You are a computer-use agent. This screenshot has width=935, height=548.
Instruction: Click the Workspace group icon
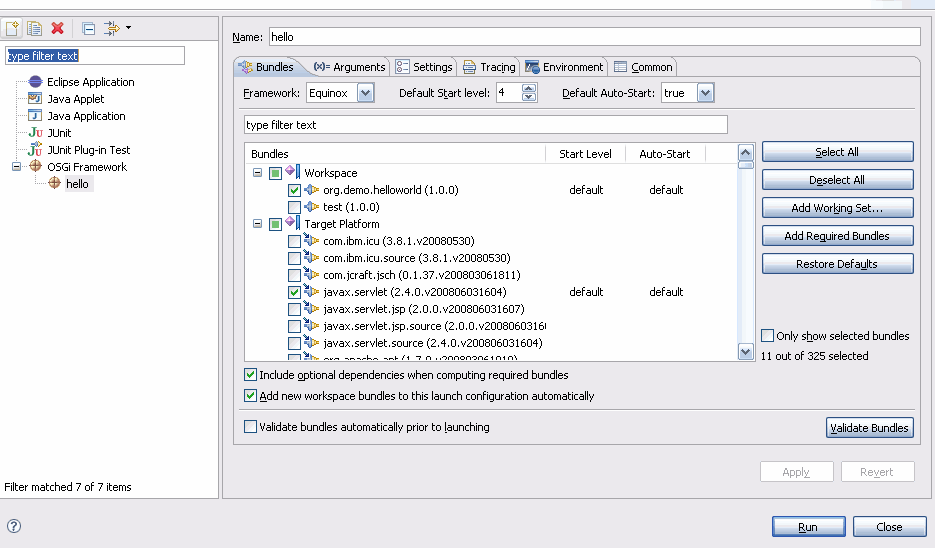[293, 172]
